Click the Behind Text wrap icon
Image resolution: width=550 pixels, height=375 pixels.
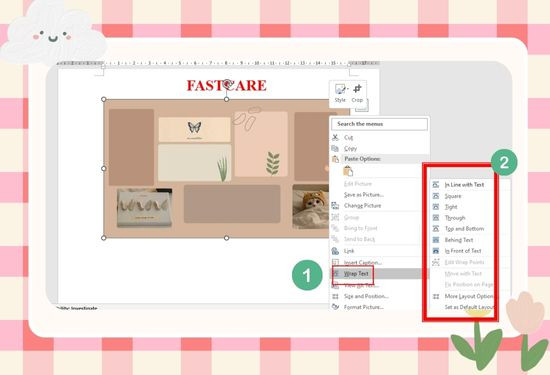pyautogui.click(x=436, y=240)
